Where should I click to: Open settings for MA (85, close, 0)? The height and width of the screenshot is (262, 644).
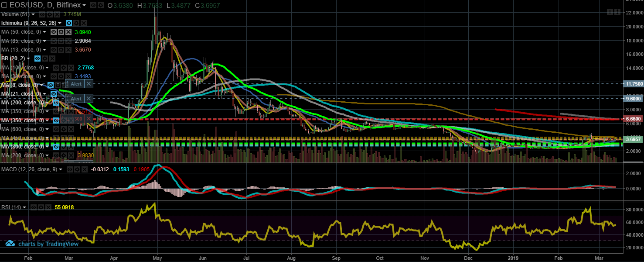tap(61, 41)
